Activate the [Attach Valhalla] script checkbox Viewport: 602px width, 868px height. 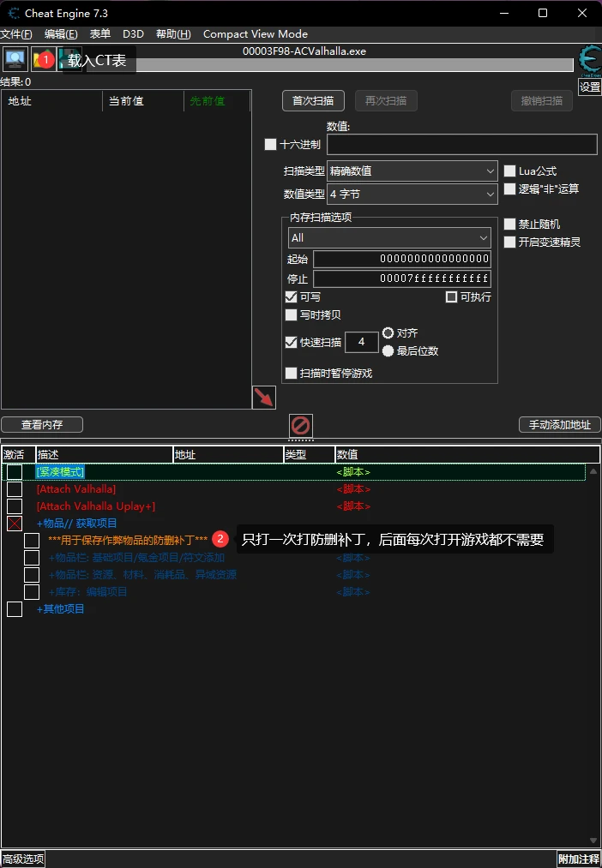point(15,489)
